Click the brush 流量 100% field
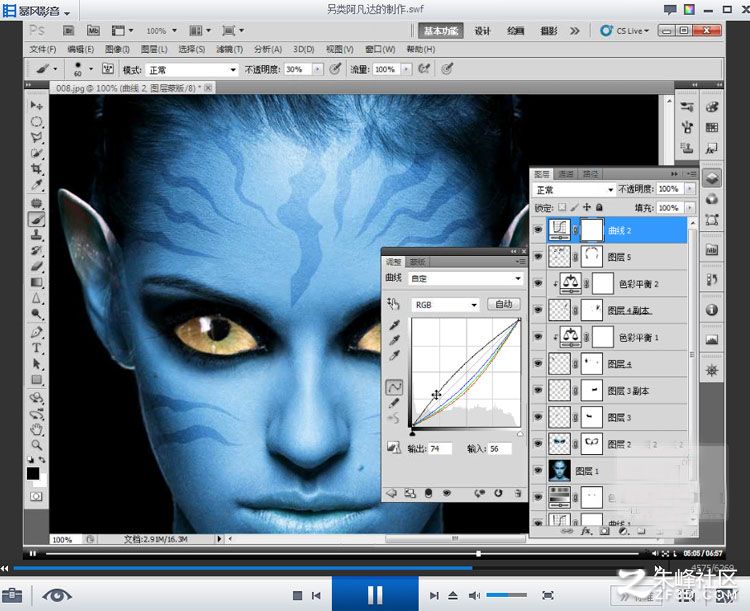 coord(386,69)
